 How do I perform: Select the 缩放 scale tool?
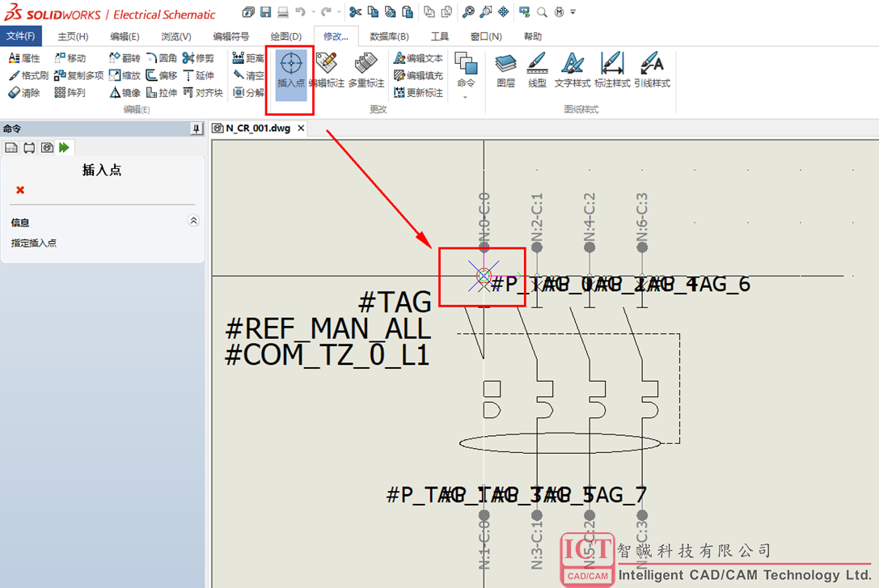[x=125, y=75]
